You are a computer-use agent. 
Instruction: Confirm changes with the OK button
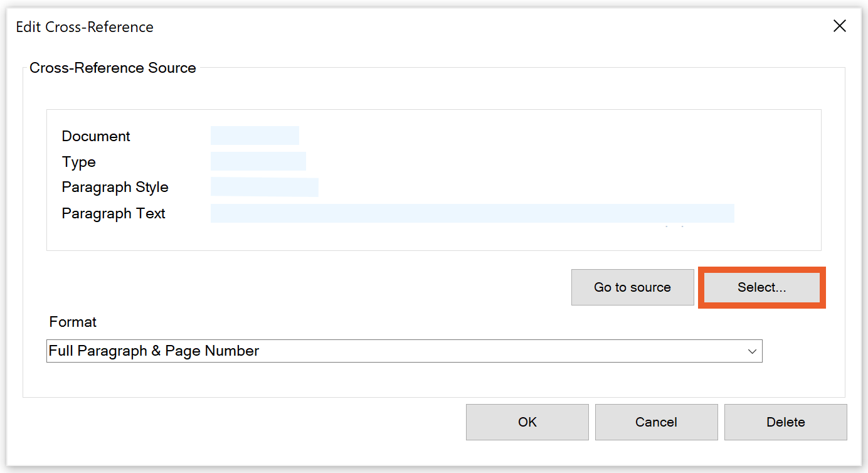click(x=527, y=422)
